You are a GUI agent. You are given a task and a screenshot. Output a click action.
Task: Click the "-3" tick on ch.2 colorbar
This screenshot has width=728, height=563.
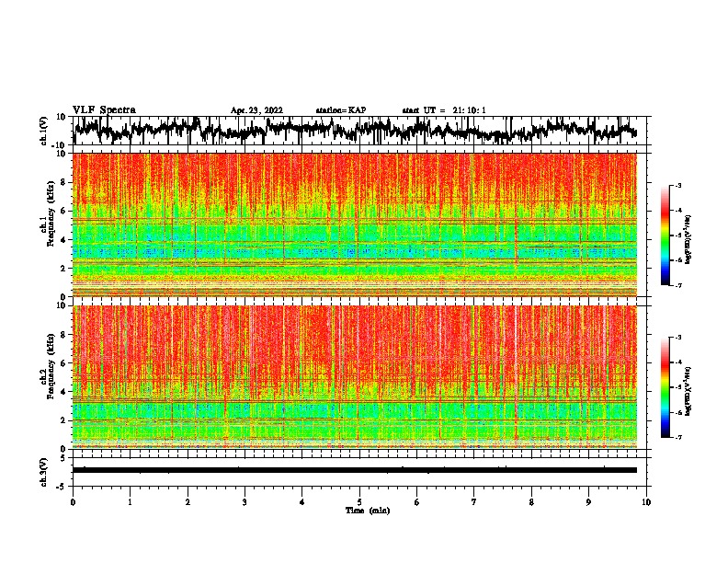point(677,338)
